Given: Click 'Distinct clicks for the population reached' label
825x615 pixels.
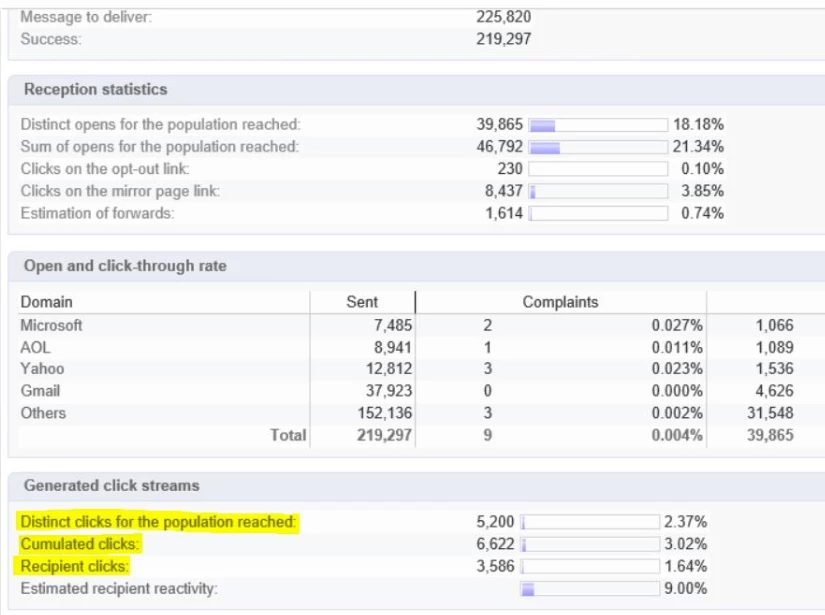Looking at the screenshot, I should [x=158, y=522].
